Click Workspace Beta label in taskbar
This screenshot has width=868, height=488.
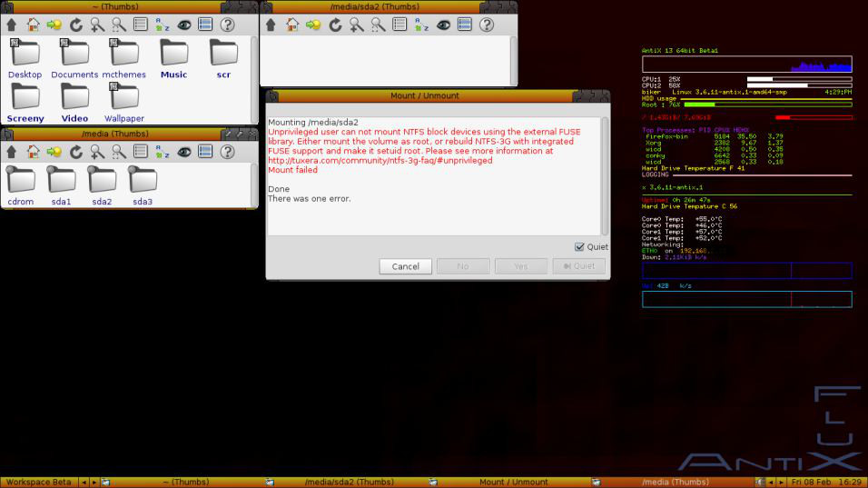(x=39, y=482)
